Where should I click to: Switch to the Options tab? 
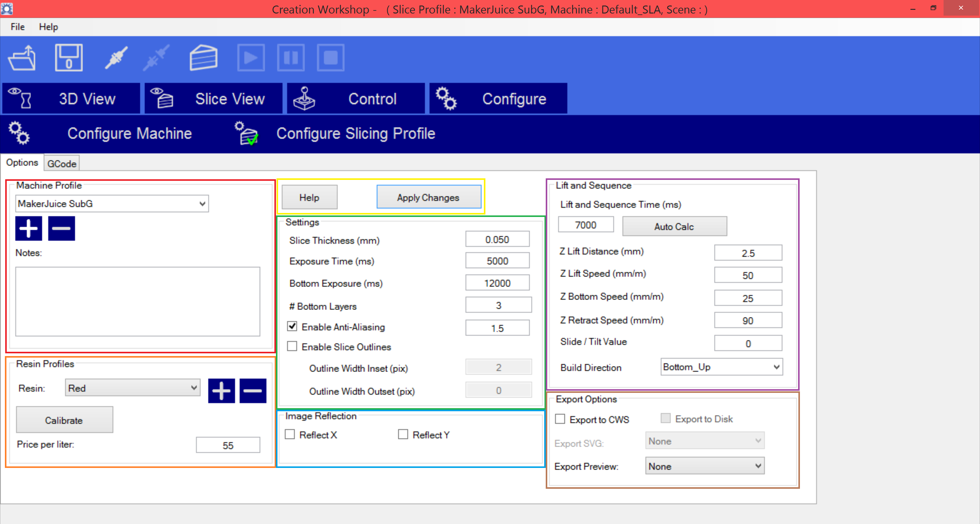tap(22, 162)
